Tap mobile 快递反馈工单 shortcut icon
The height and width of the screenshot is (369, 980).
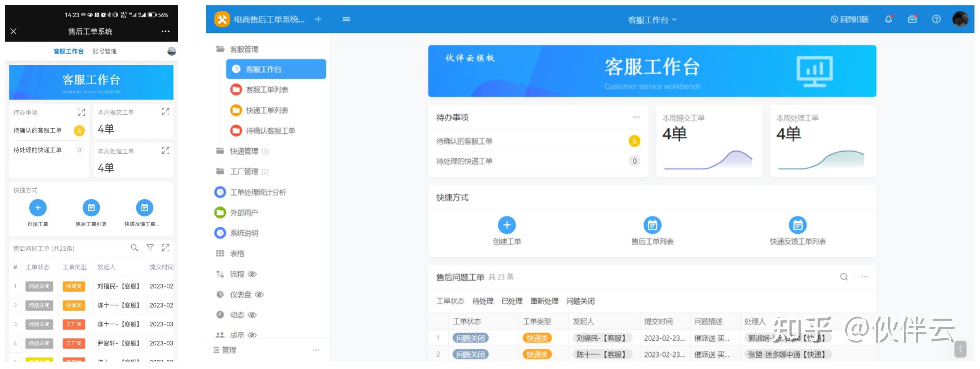pyautogui.click(x=144, y=208)
